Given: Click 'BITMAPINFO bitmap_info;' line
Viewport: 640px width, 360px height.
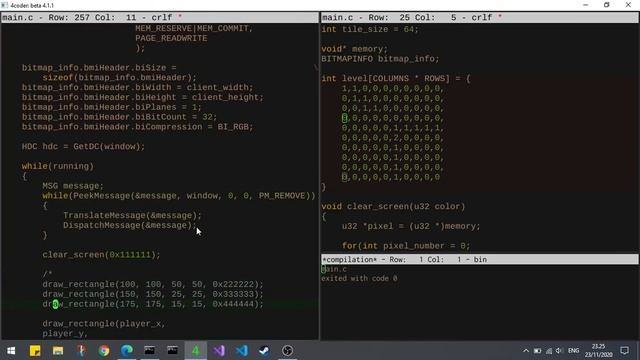Looking at the screenshot, I should [380, 59].
